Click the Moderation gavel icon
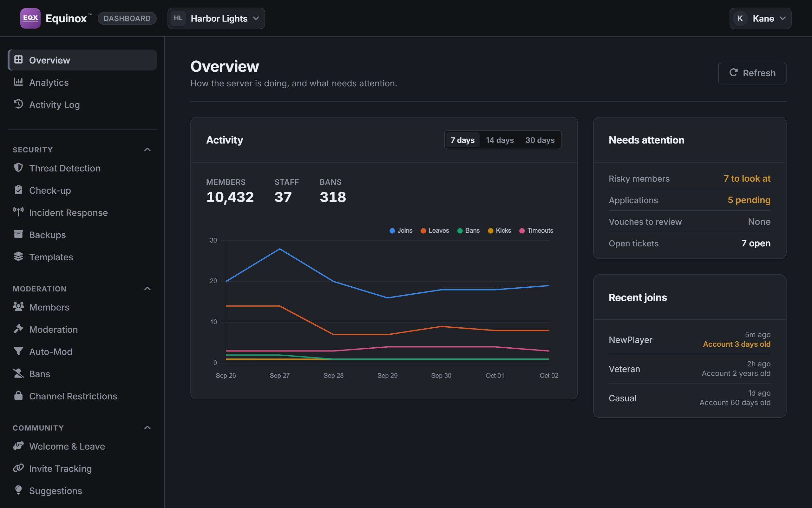 click(18, 329)
